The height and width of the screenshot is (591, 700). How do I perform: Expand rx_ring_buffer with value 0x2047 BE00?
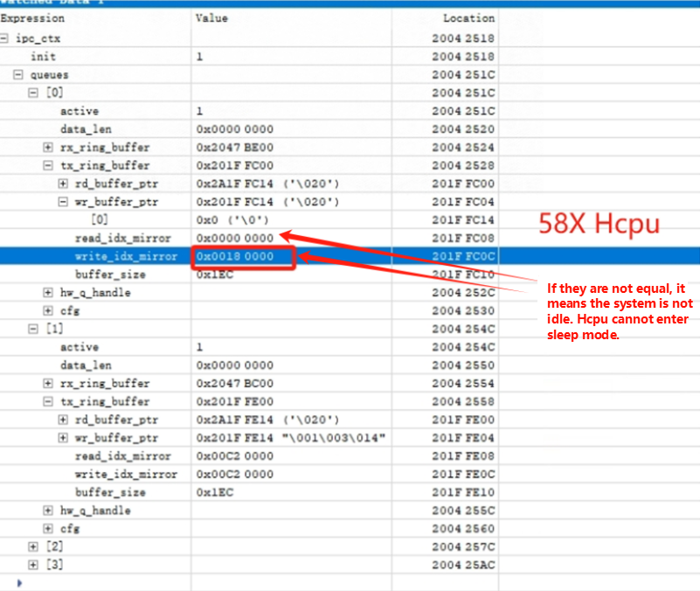click(x=48, y=148)
